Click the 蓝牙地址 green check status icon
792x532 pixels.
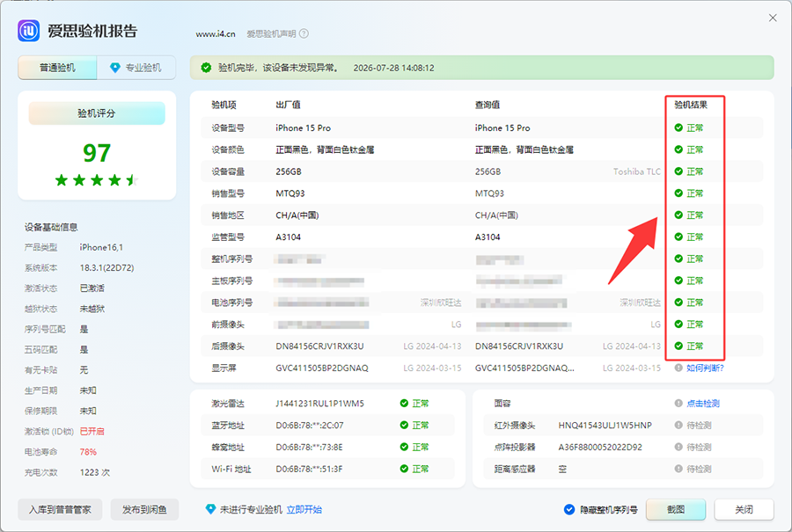click(x=404, y=425)
